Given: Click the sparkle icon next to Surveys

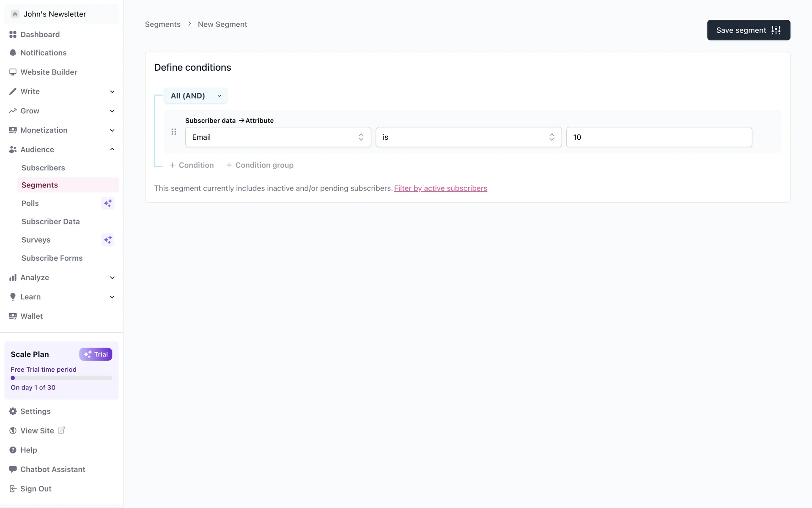Looking at the screenshot, I should 108,240.
